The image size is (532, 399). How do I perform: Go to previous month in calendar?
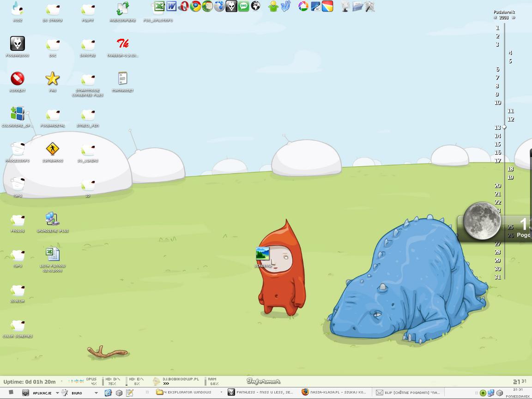496,18
